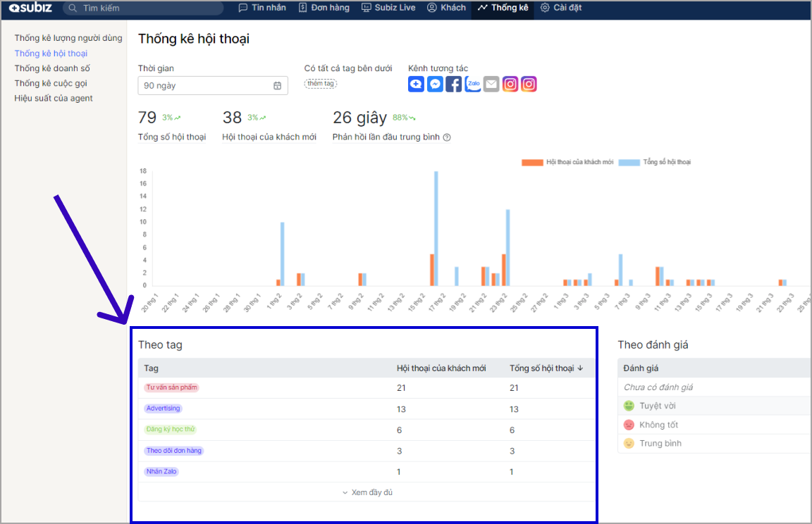Open the calendar icon in Thời gian field
Viewport: 812px width, 524px height.
pos(277,86)
